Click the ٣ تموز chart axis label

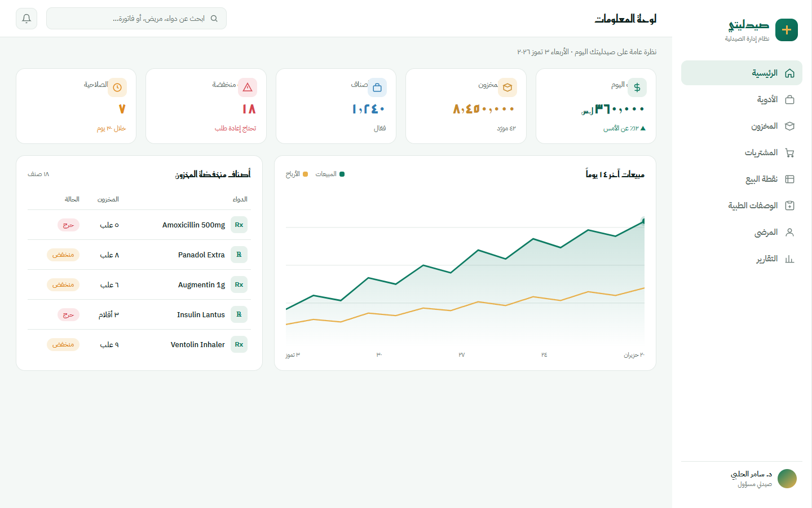coord(293,354)
